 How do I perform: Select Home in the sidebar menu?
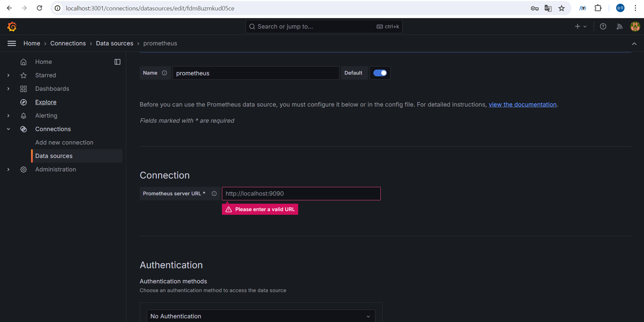44,62
